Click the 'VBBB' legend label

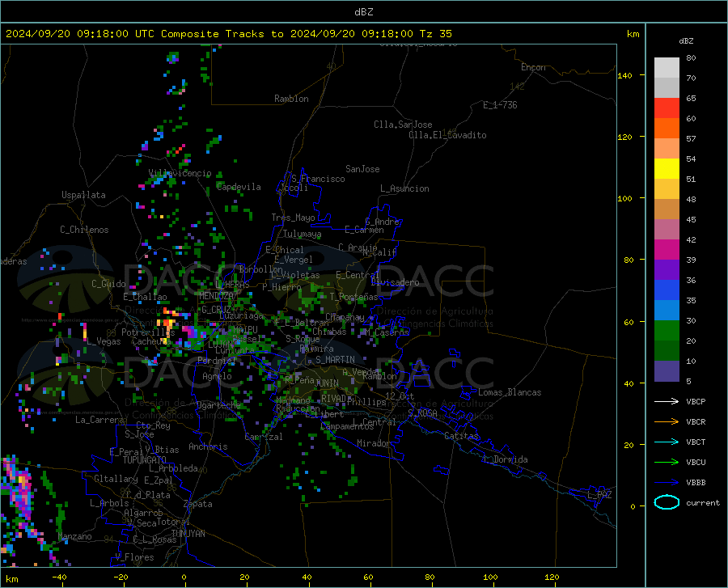696,483
